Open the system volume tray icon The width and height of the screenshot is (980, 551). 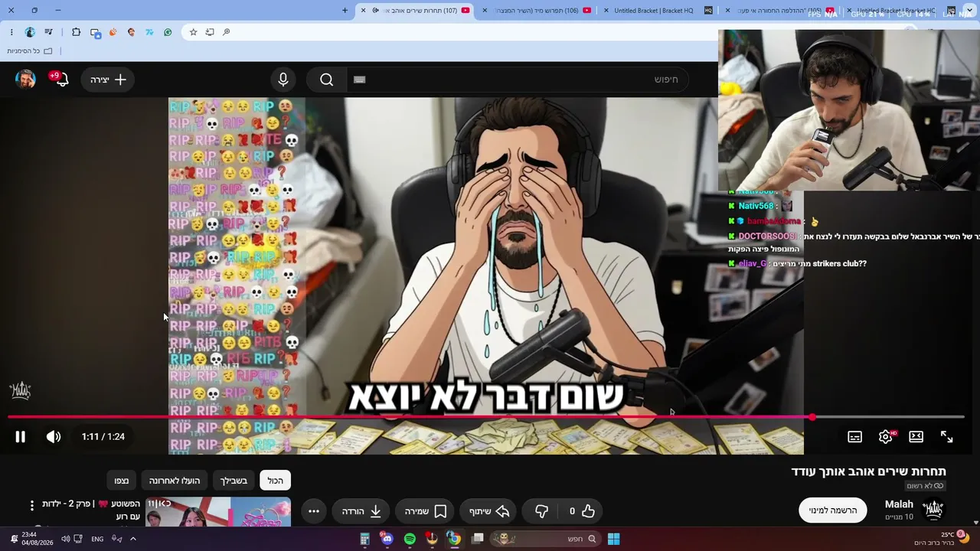(x=66, y=539)
